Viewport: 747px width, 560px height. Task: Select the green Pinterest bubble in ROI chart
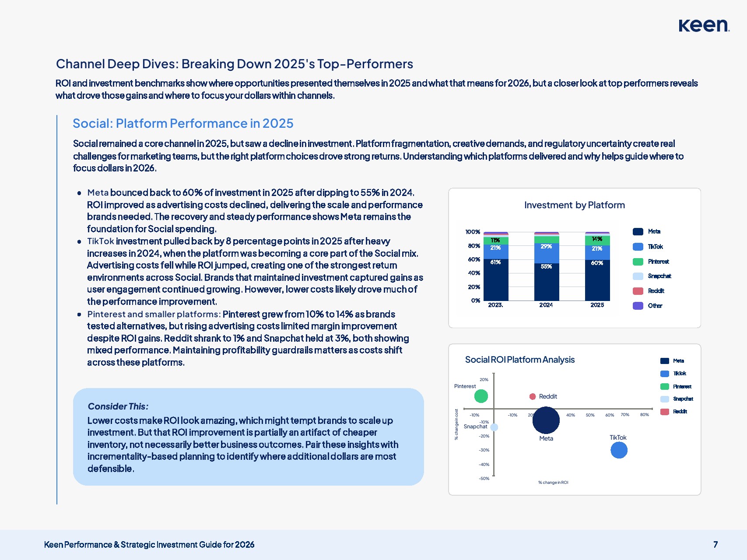click(481, 396)
